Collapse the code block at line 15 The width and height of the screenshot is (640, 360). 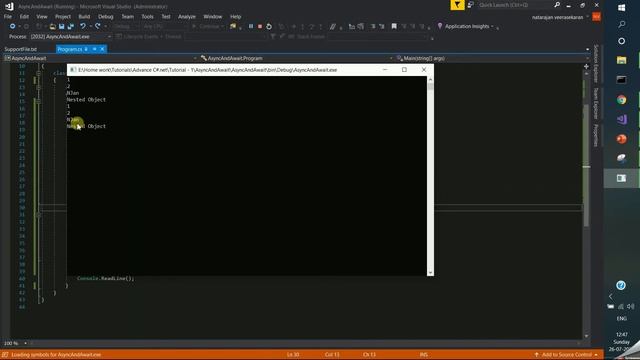click(38, 101)
